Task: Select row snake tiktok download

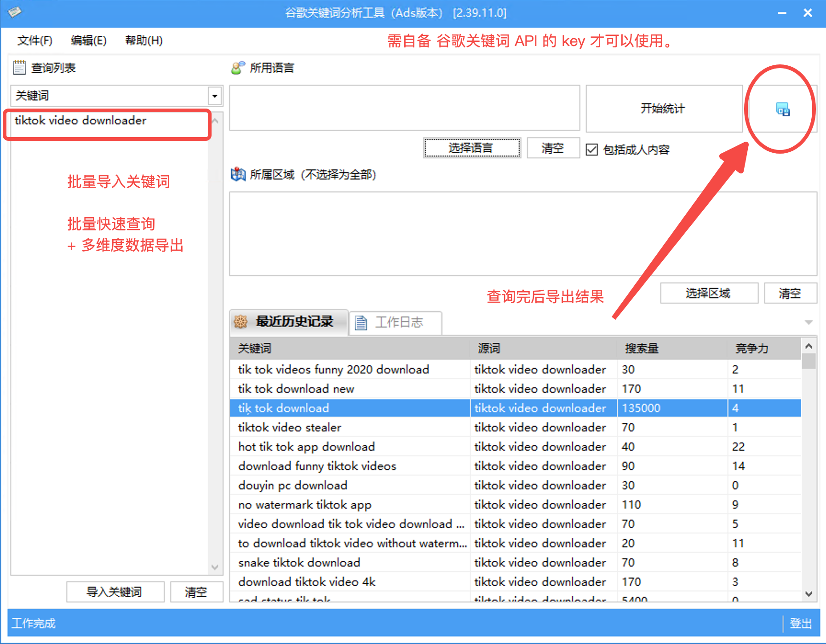Action: pyautogui.click(x=515, y=563)
